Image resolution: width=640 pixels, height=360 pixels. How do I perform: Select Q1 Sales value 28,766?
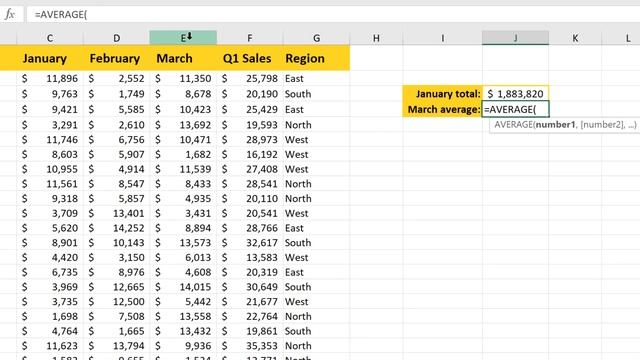click(x=250, y=228)
